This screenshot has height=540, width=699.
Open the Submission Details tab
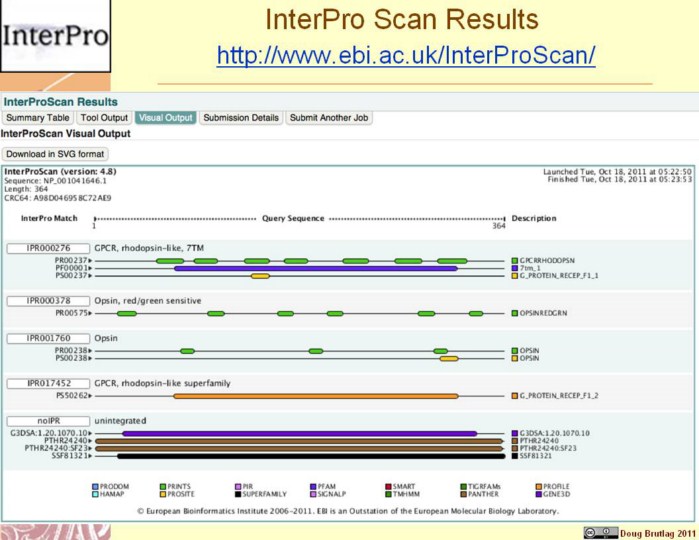click(x=240, y=118)
